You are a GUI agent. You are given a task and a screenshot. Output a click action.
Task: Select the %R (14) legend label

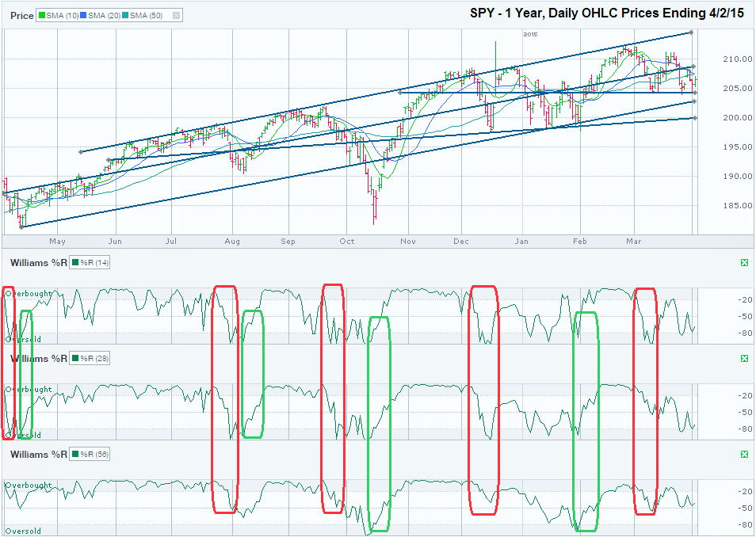click(x=94, y=263)
